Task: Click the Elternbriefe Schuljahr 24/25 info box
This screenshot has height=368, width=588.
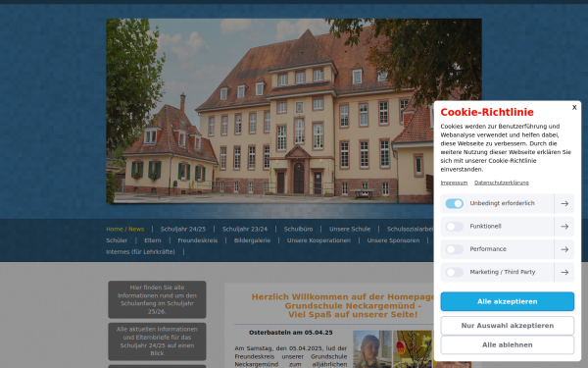Action: pos(157,342)
